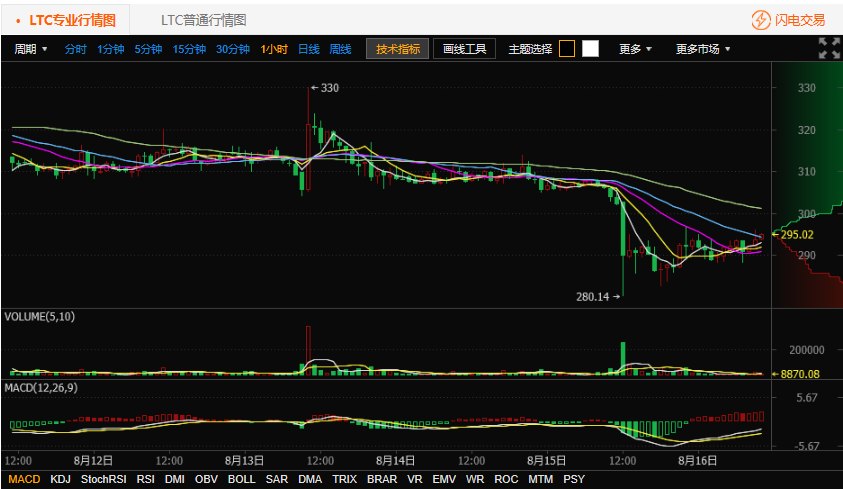Switch to LTC普通行情图 tab
Viewport: 843px width, 489px height.
point(203,20)
